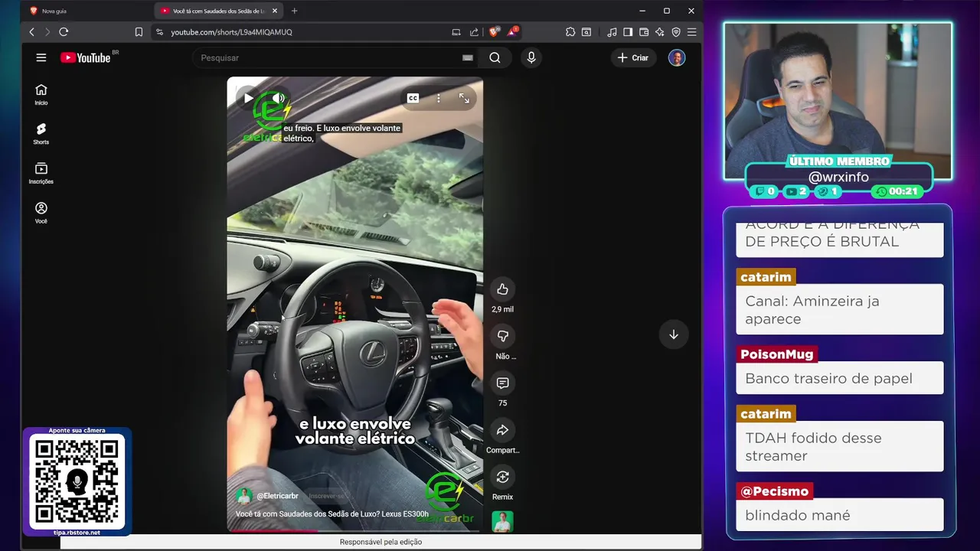Click the 'Canal: Aminzeira ja aparece' message
Viewport: 980px width, 551px height.
point(839,309)
